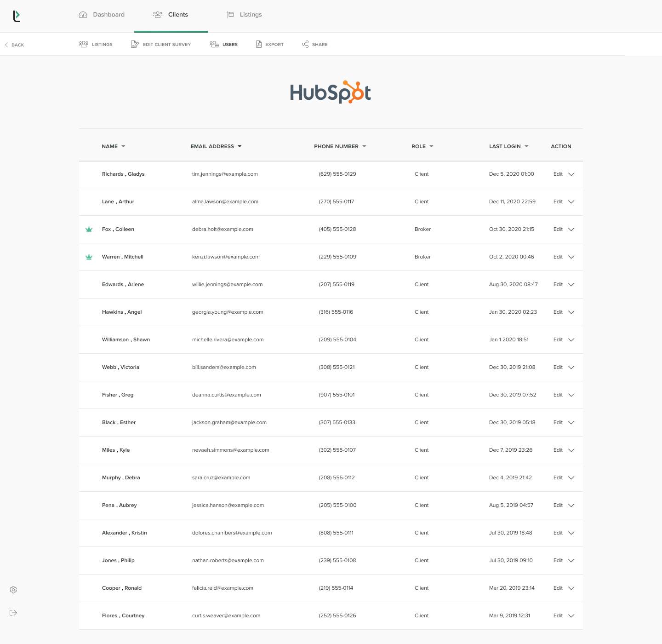Click the Share nodes icon

305,44
